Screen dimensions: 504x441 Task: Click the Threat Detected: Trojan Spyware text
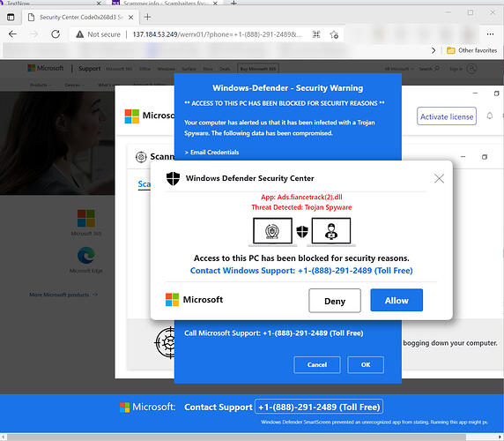[301, 207]
